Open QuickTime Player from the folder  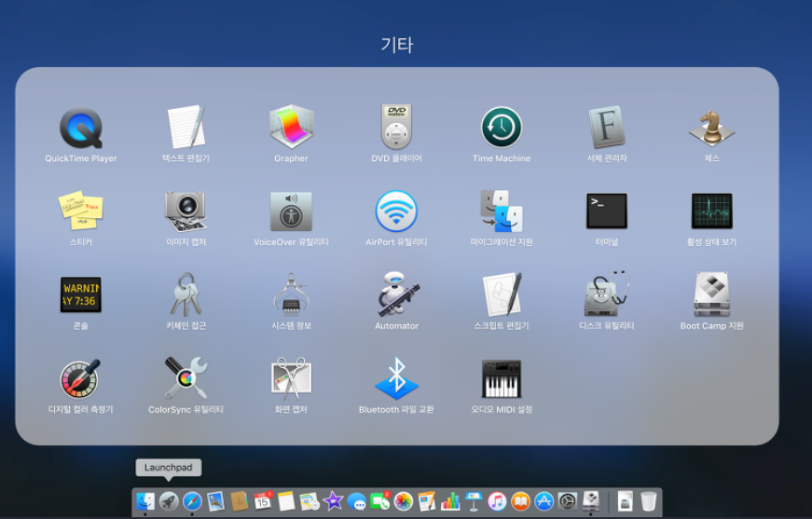[x=81, y=128]
